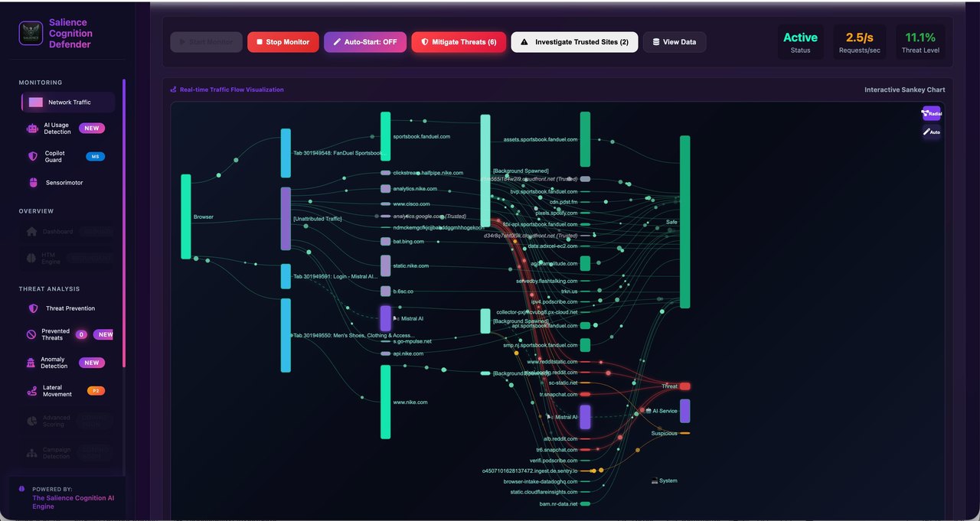
Task: Select the red Threat node
Action: pos(685,386)
